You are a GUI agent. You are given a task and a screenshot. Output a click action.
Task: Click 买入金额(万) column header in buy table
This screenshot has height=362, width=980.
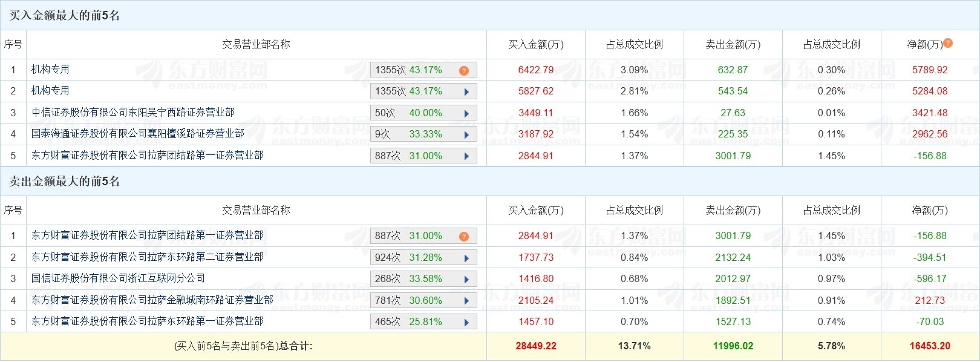click(536, 44)
